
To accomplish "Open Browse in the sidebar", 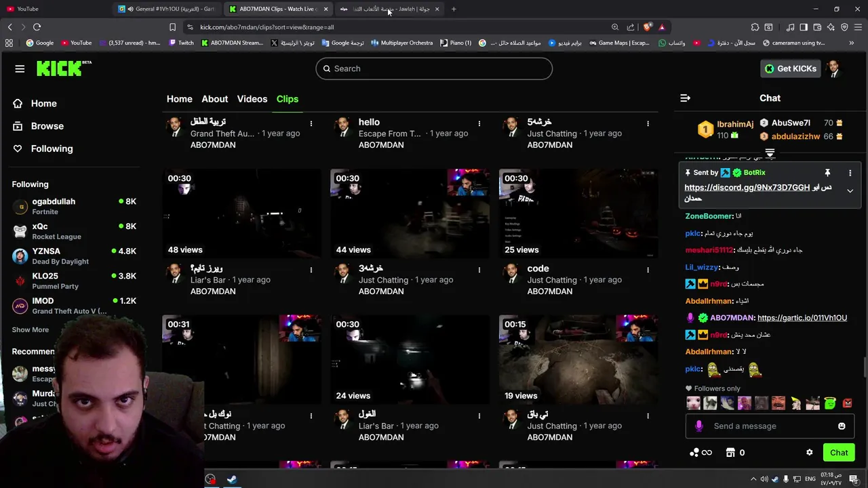I will click(47, 126).
